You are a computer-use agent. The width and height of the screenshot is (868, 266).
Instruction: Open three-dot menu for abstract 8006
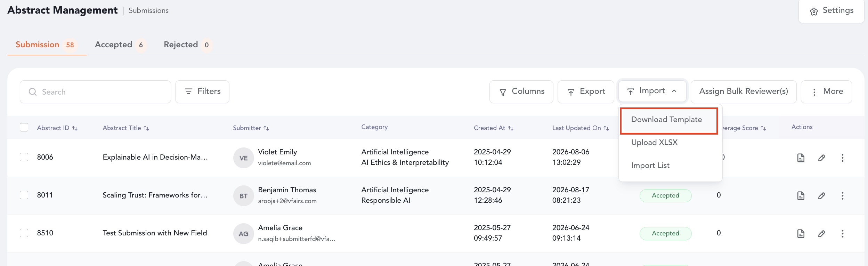pos(843,158)
